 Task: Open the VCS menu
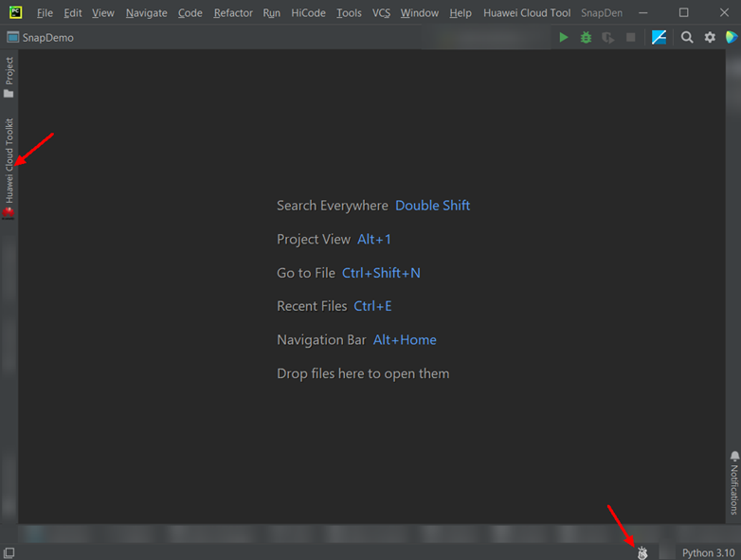381,12
